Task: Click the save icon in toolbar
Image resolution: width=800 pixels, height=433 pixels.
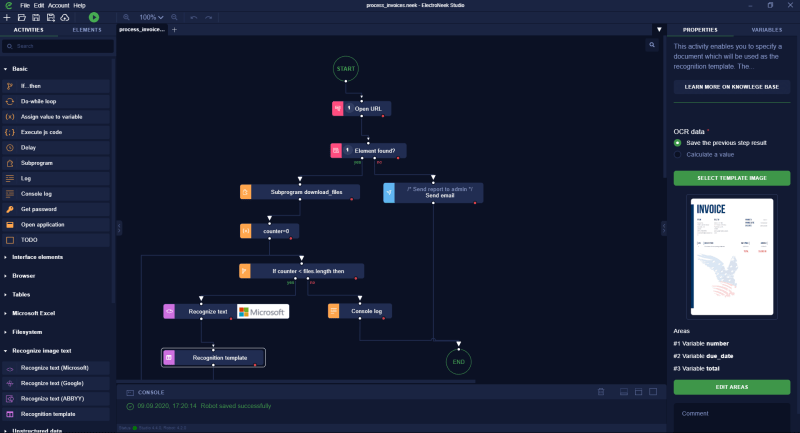Action: (x=36, y=17)
